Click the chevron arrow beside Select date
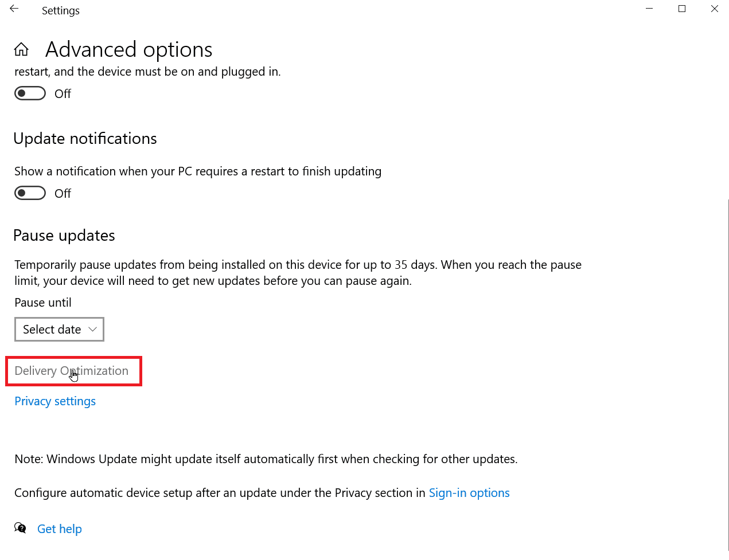This screenshot has height=560, width=729. [x=92, y=330]
